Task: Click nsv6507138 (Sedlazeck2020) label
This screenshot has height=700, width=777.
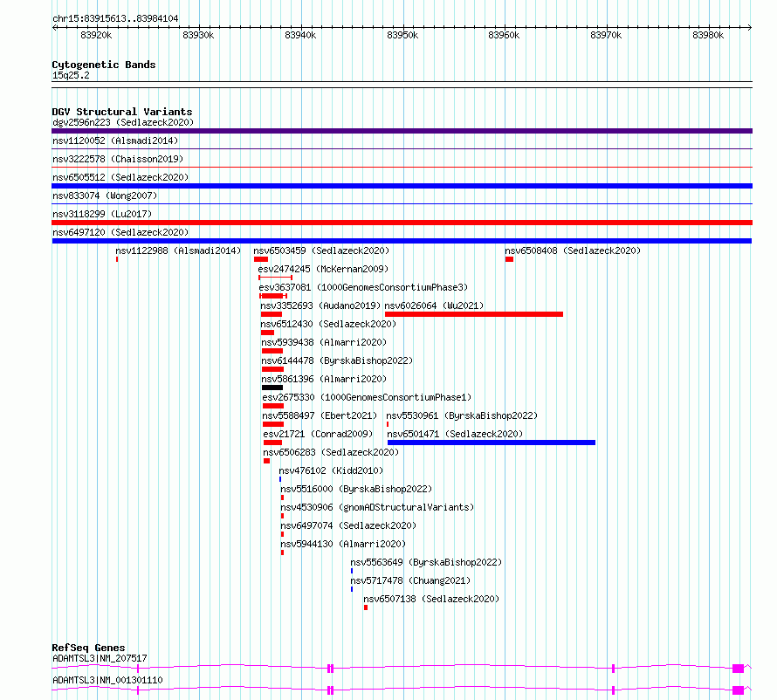Action: [431, 599]
